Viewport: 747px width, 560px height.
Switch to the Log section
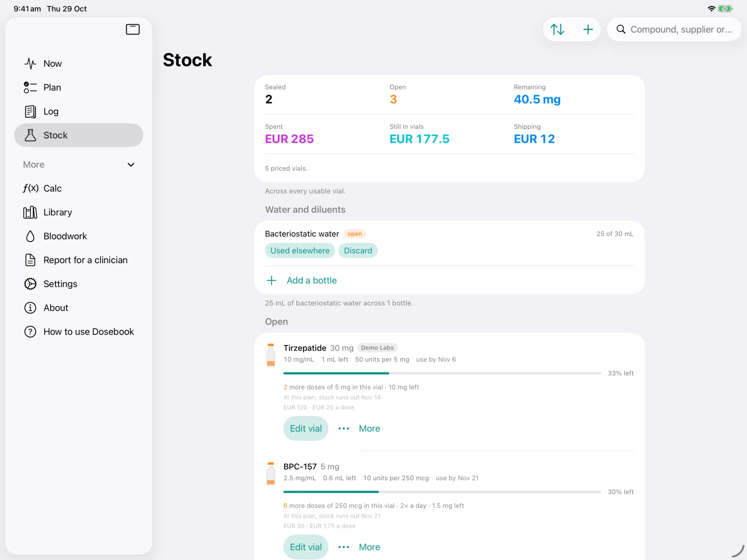coord(78,111)
